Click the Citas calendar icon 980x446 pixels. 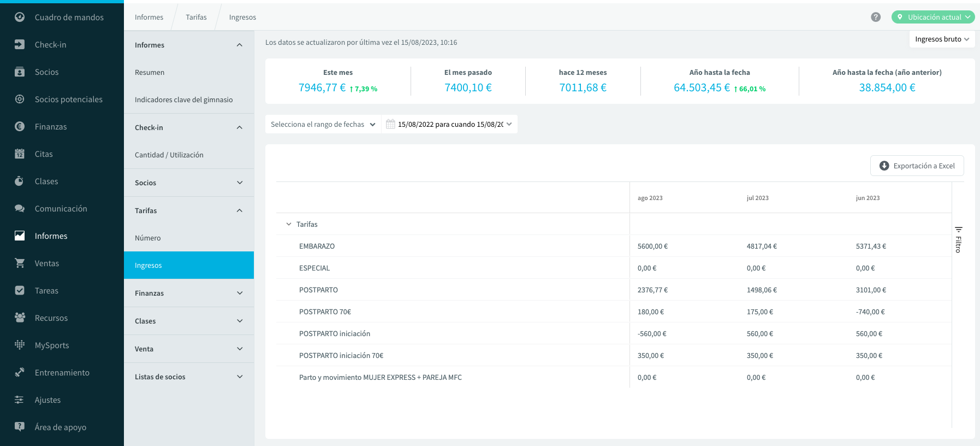[x=20, y=154]
